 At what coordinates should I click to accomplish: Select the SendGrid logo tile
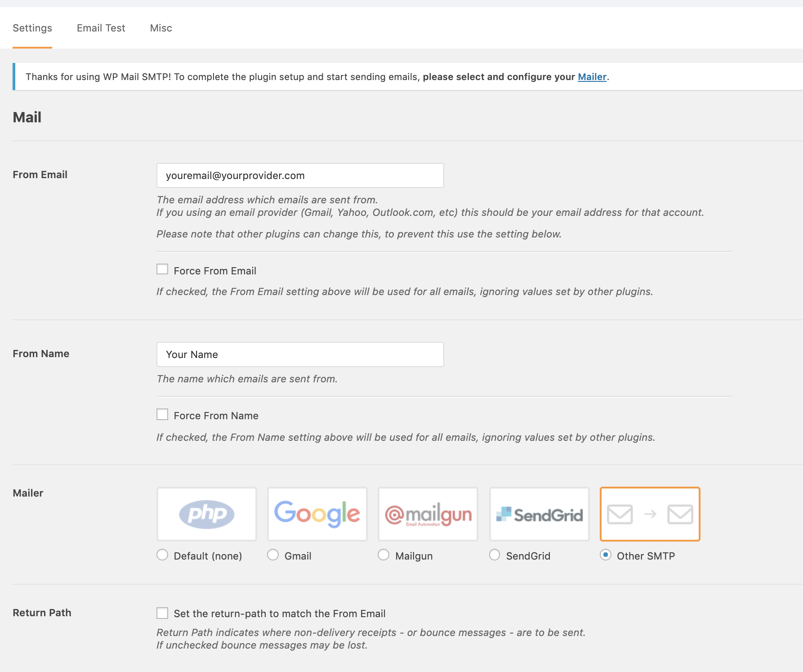pos(539,514)
